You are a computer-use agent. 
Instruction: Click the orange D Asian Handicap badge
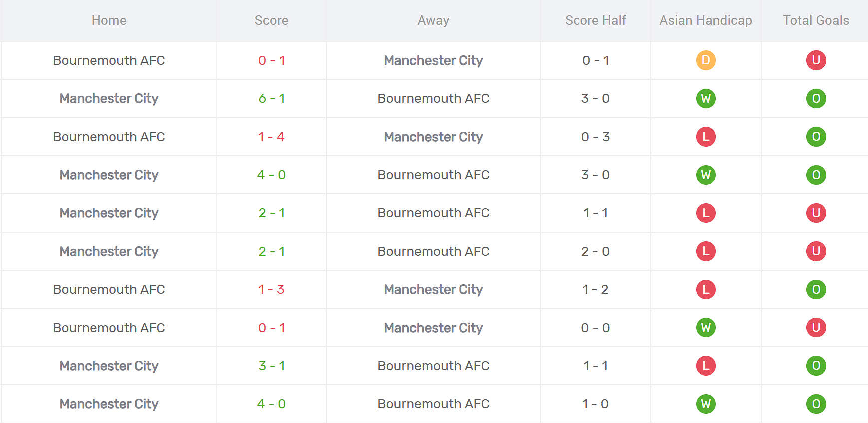pos(705,60)
